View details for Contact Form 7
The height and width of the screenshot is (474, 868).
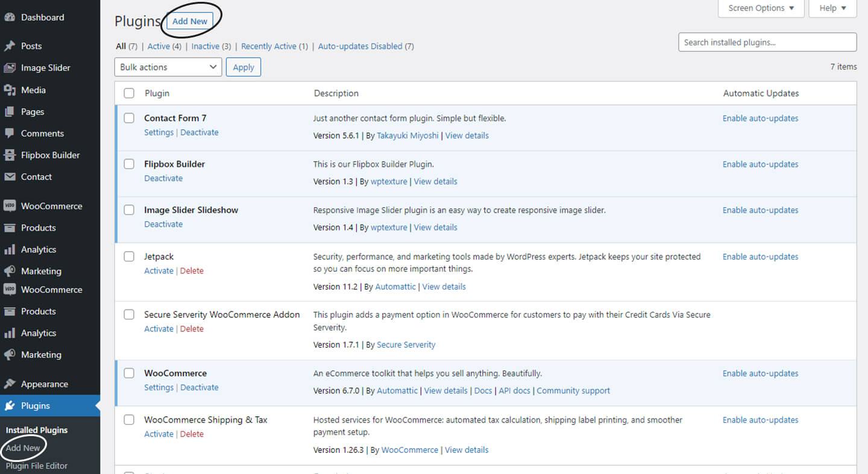click(467, 136)
